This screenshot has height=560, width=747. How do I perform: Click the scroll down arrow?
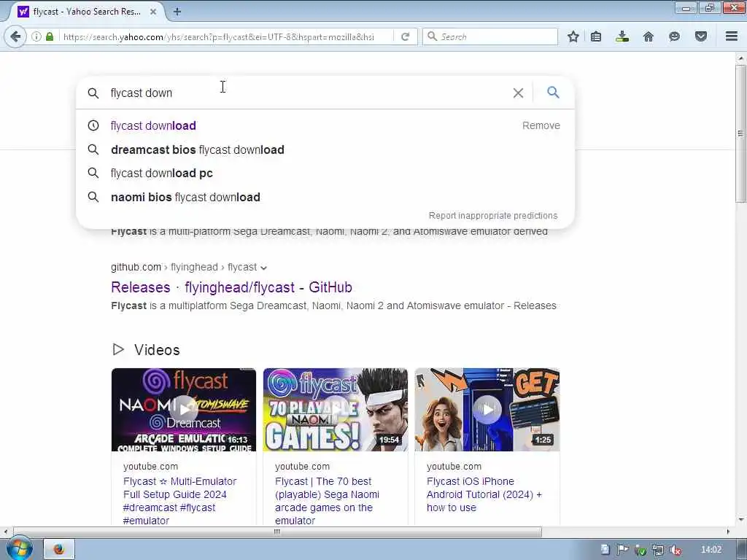tap(740, 519)
